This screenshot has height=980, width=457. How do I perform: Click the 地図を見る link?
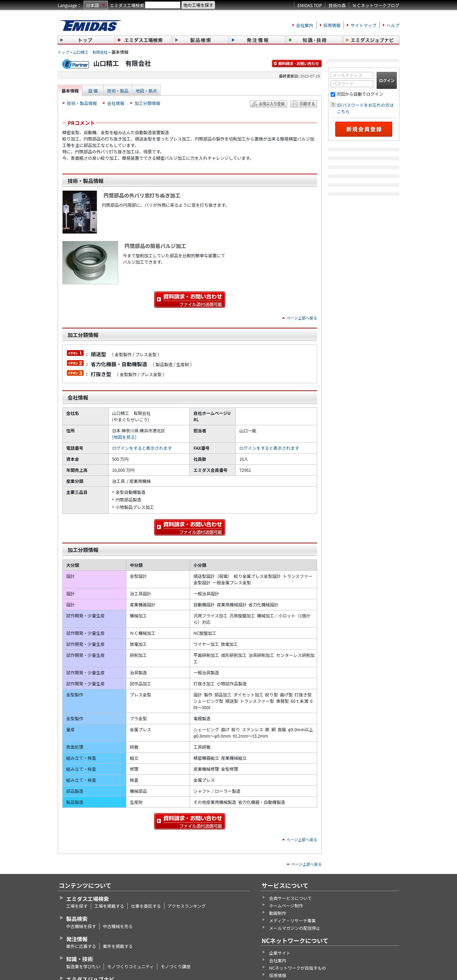[x=124, y=437]
